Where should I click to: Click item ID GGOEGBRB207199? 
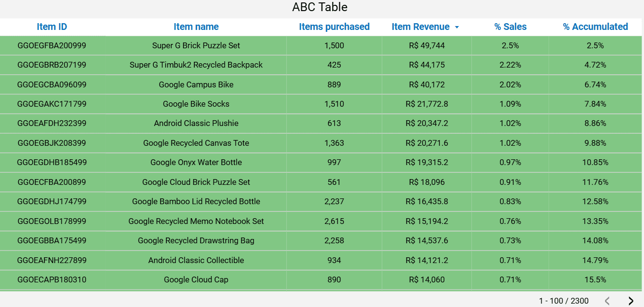coord(52,65)
